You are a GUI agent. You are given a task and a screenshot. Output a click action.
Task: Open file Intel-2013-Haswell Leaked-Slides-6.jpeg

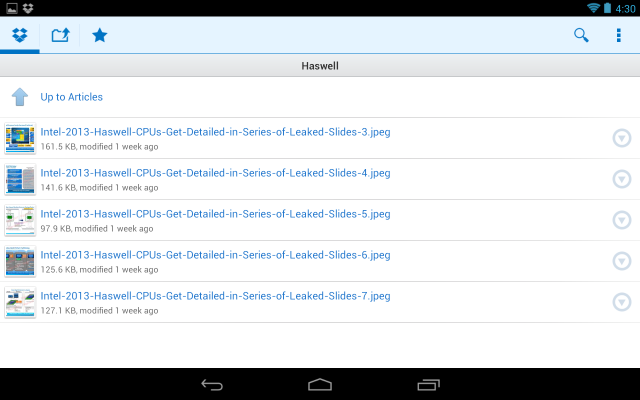pos(215,255)
